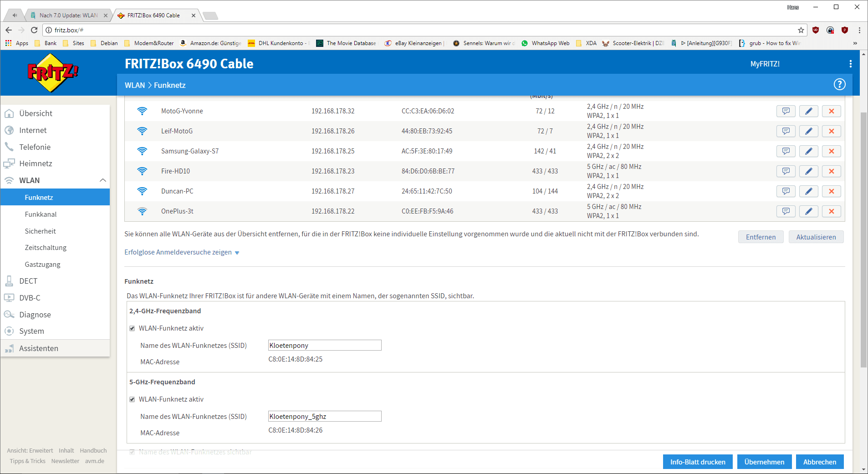
Task: Open the Handbuch footer link
Action: pyautogui.click(x=93, y=450)
